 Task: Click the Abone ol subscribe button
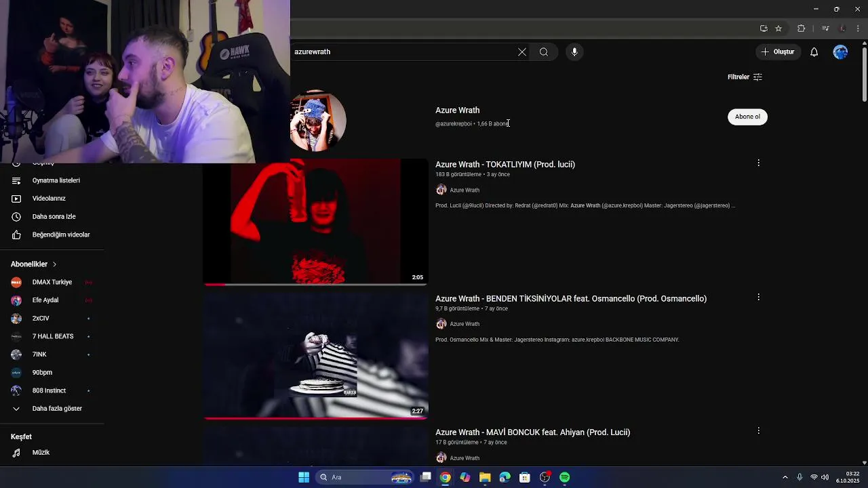click(x=747, y=117)
